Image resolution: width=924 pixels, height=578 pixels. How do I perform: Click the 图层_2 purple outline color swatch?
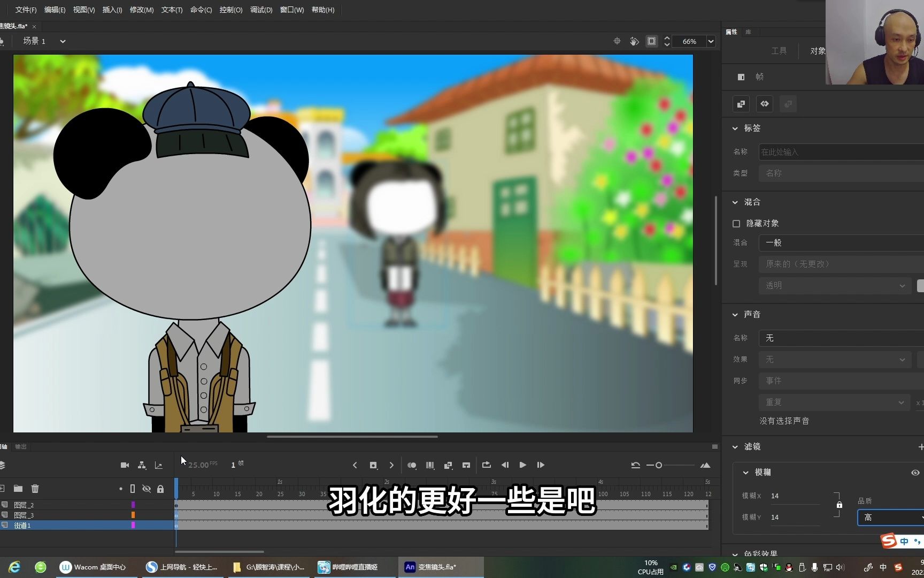click(133, 505)
